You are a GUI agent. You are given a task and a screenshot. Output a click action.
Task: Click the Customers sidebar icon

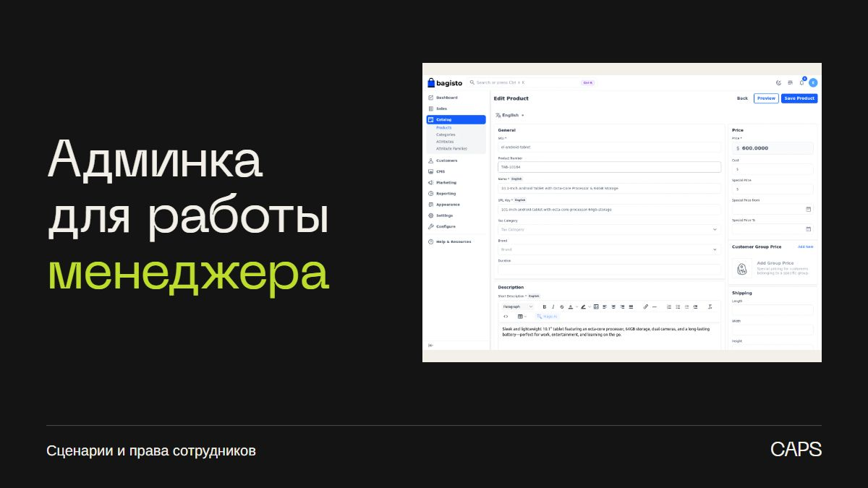coord(430,160)
